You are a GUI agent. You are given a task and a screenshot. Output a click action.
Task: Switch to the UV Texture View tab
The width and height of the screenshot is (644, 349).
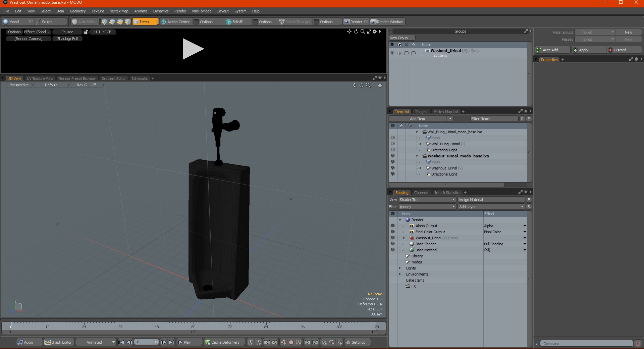(40, 79)
